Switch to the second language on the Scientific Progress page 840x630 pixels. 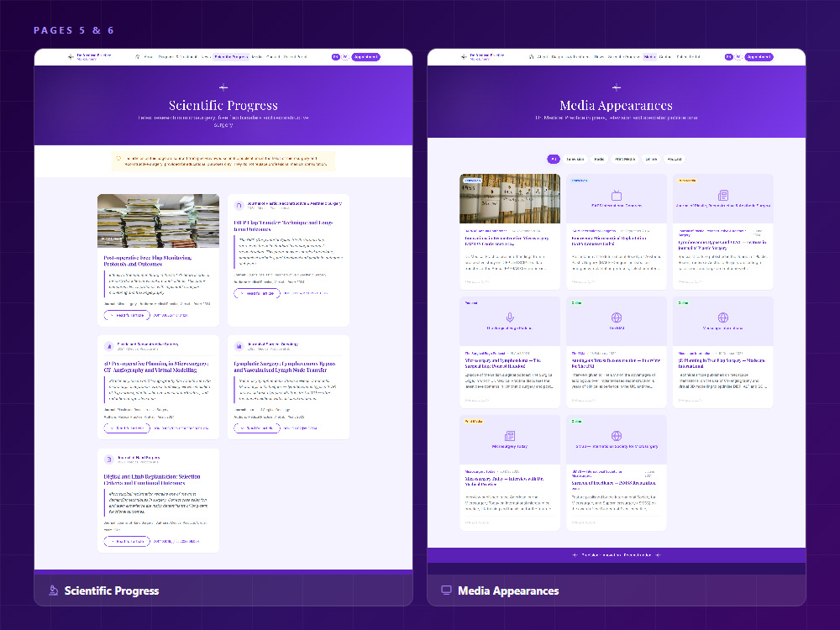pyautogui.click(x=345, y=57)
